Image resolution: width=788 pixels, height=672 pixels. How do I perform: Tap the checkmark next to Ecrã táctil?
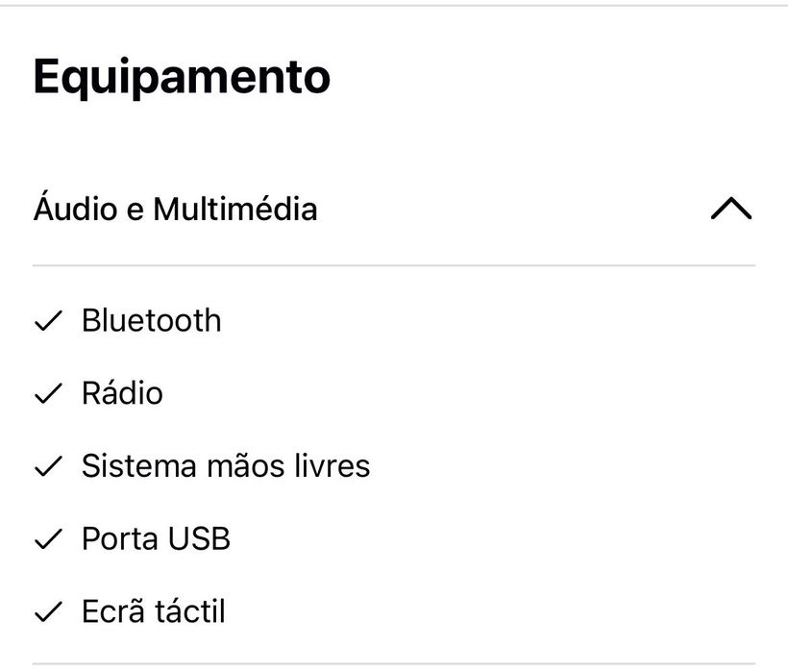[x=47, y=612]
